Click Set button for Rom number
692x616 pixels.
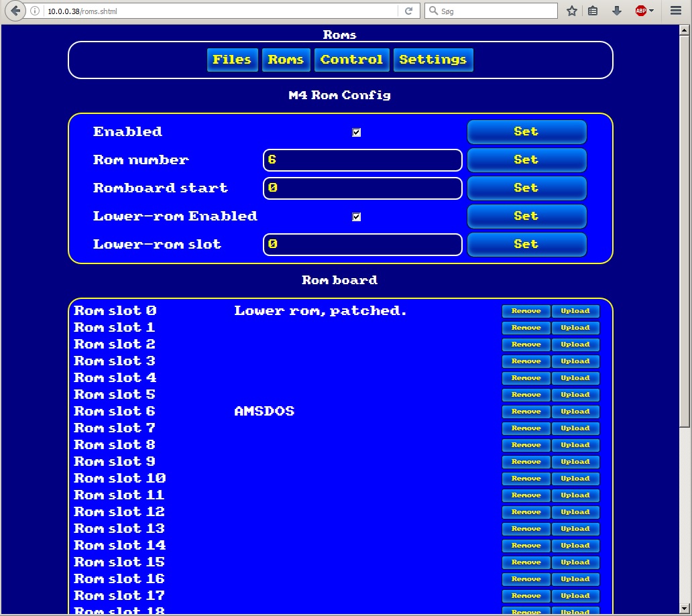(x=526, y=160)
